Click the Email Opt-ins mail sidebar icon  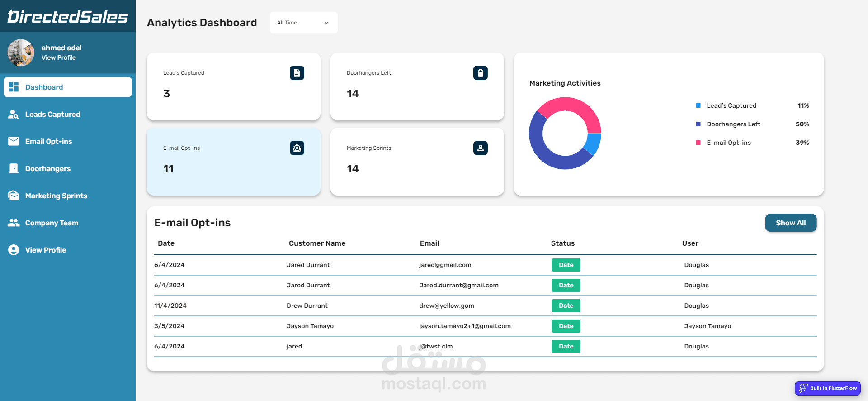pos(14,141)
